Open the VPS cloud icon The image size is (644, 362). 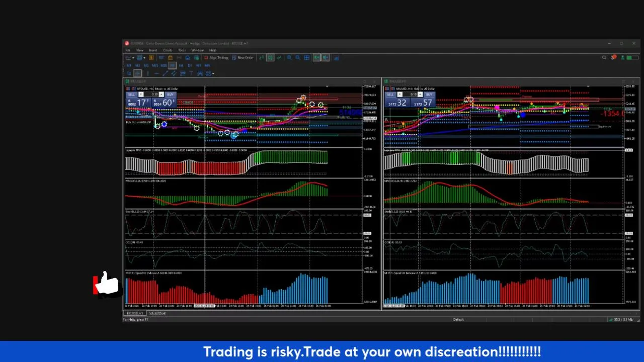tap(188, 58)
